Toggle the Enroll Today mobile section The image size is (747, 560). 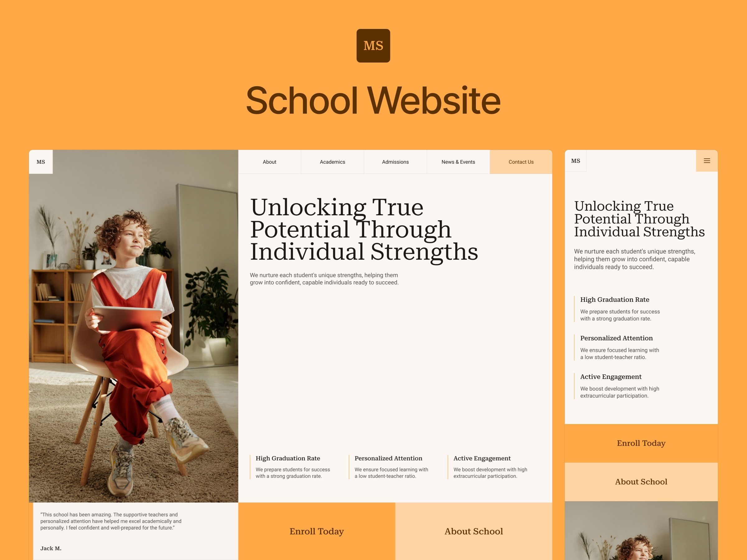click(x=641, y=443)
